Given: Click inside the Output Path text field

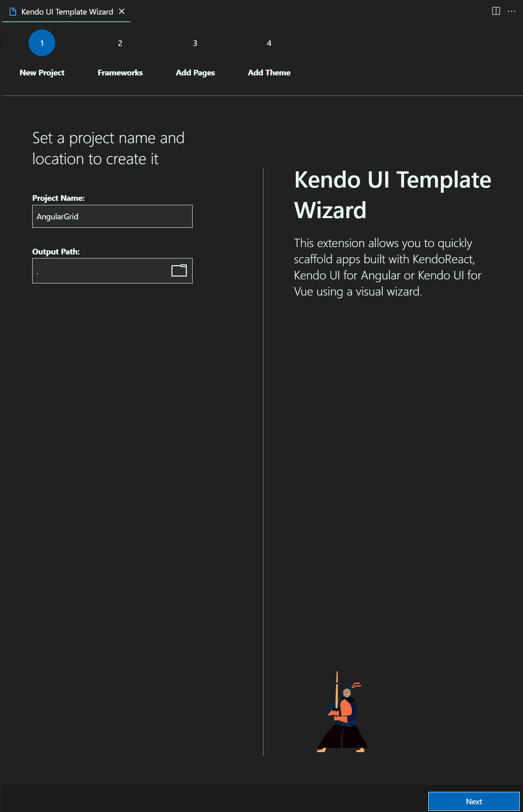Looking at the screenshot, I should tap(101, 271).
